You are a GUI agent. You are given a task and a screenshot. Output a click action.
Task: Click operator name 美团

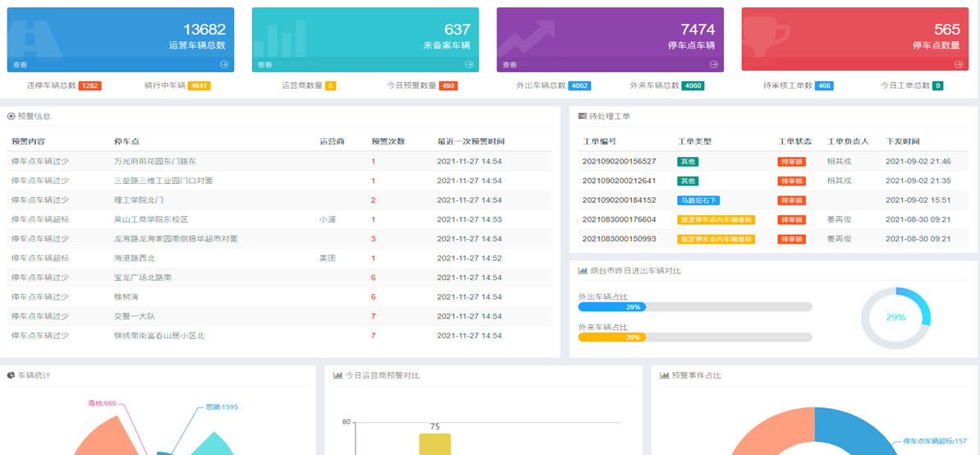327,258
